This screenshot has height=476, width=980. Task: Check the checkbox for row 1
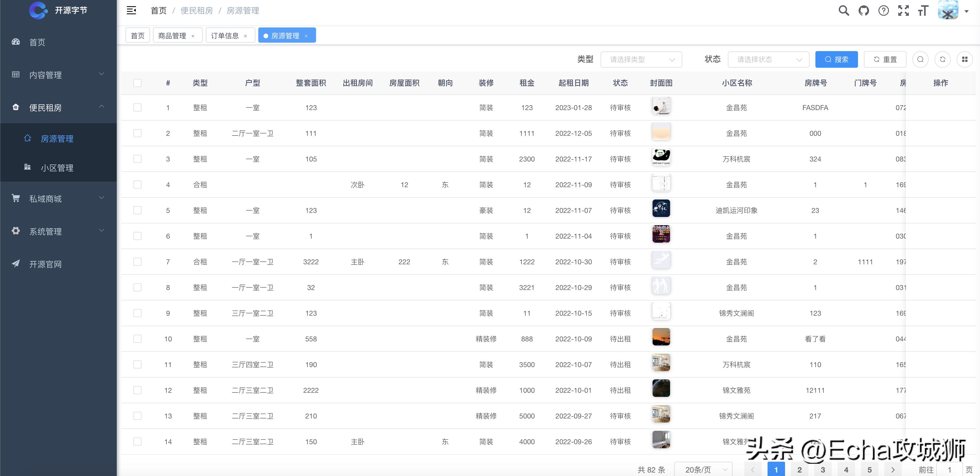[x=137, y=107]
